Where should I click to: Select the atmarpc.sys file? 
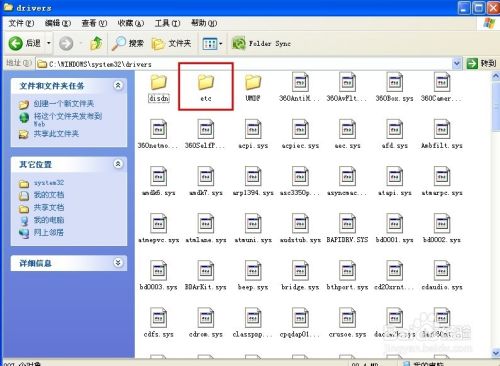coord(442,182)
